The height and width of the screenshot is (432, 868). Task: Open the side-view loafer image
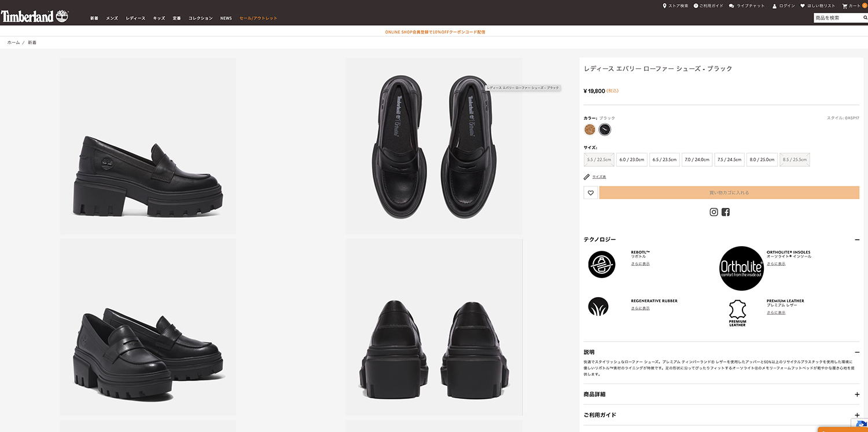(148, 146)
